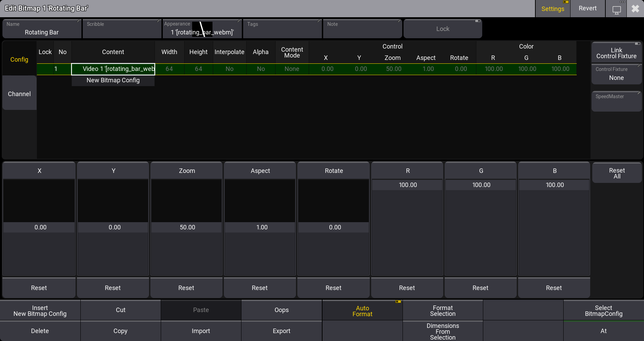Open the Control Fixture editor via its pencil icon
This screenshot has height=341, width=644.
tap(638, 66)
